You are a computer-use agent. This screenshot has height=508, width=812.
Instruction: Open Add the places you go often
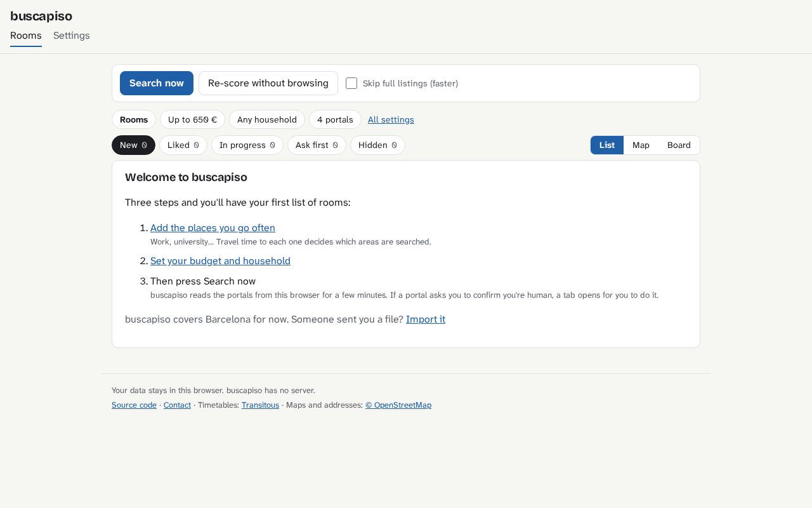click(x=213, y=228)
